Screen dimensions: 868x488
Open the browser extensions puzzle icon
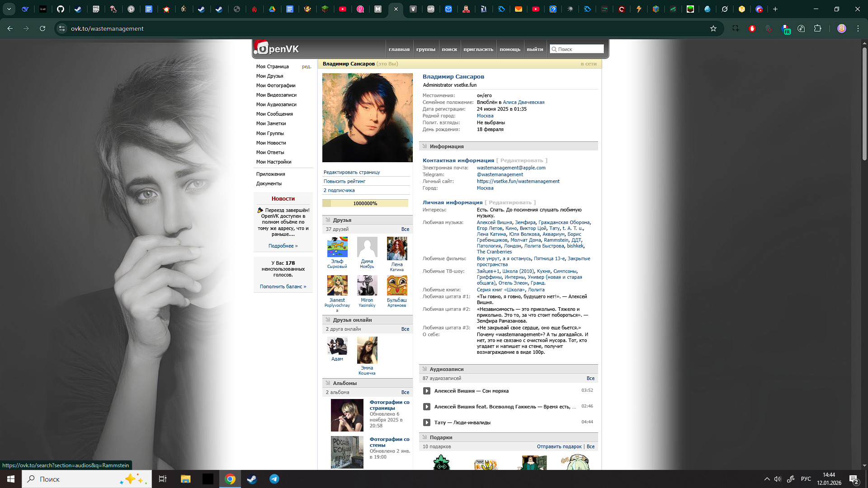tap(817, 28)
